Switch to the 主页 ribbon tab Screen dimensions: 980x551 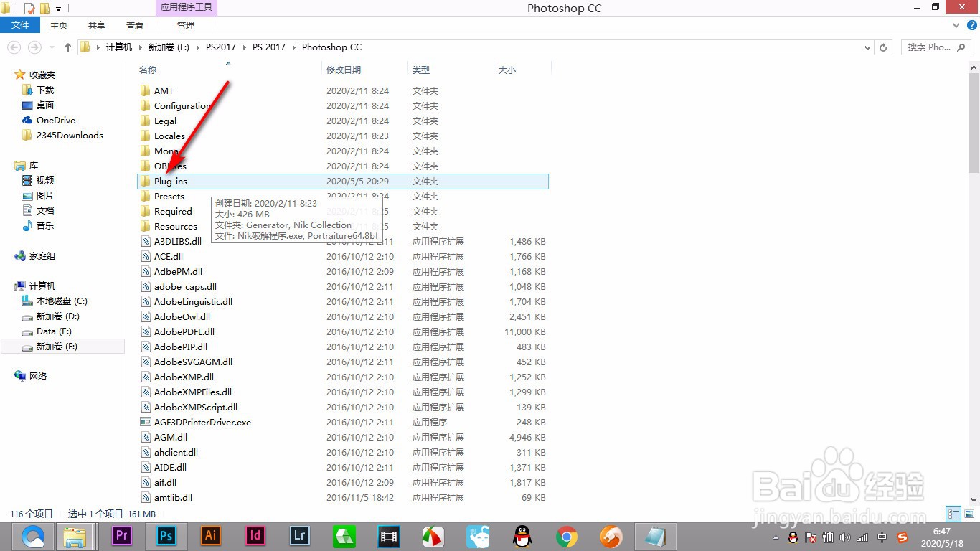pos(59,25)
